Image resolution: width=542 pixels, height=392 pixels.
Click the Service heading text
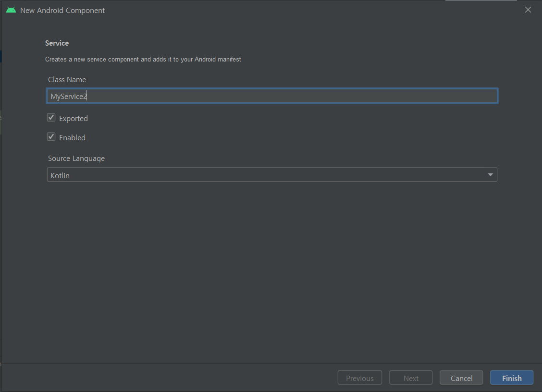(x=57, y=43)
